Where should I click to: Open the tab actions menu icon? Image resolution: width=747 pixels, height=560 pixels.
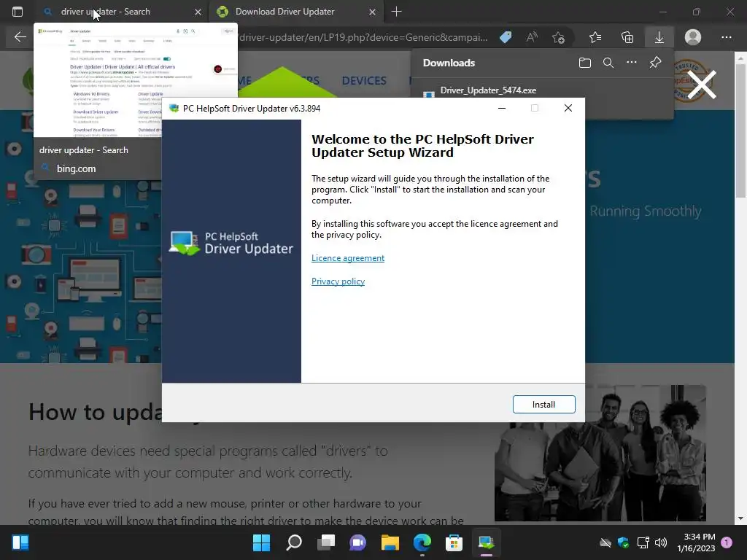18,12
